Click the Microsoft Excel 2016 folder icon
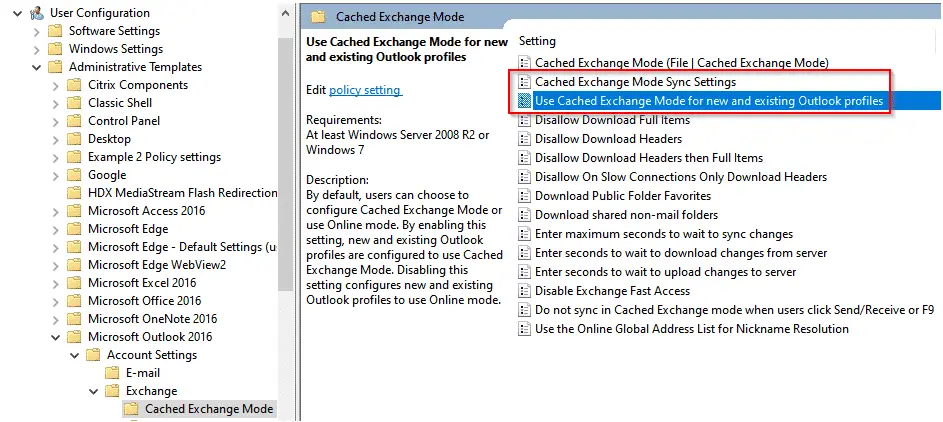The width and height of the screenshot is (943, 422). [x=74, y=283]
